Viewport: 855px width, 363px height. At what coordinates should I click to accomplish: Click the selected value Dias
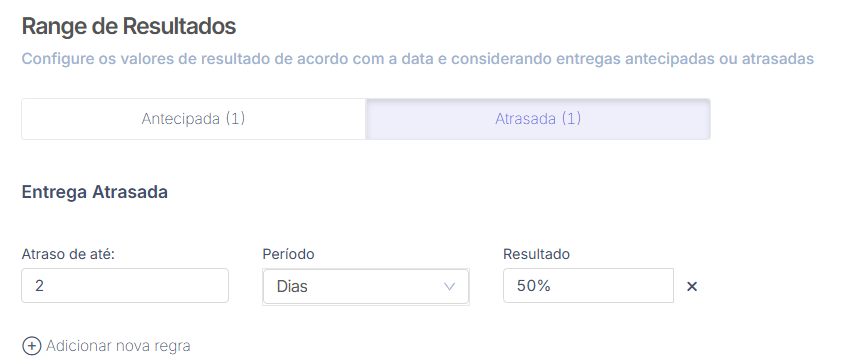click(x=292, y=286)
